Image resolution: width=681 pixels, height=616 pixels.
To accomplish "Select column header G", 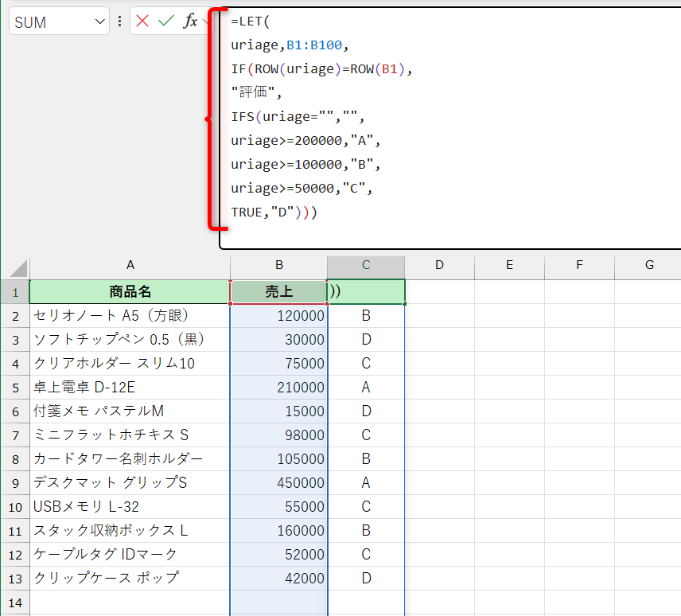I will 648,266.
